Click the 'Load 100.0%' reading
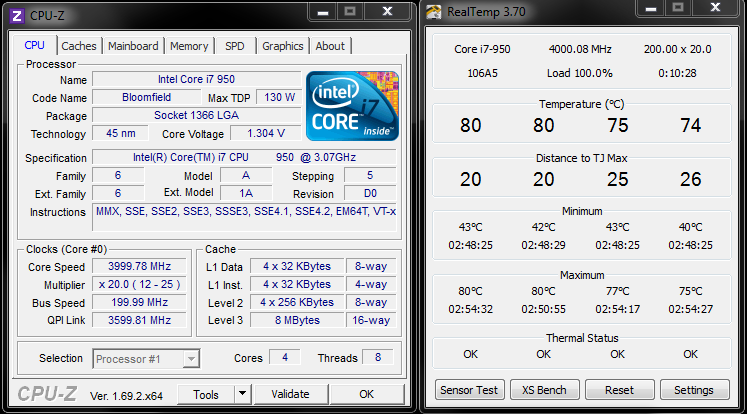This screenshot has height=414, width=747. (x=580, y=73)
